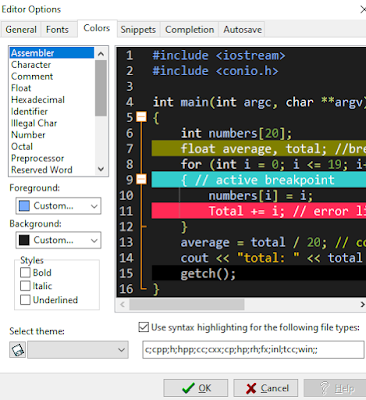Enable the Bold style checkbox

25,273
